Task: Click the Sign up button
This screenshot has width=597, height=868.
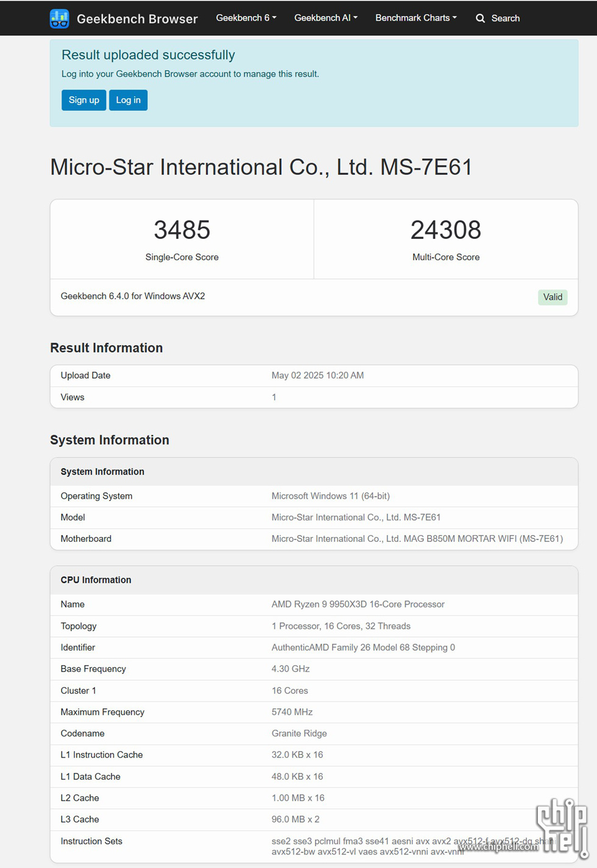Action: coord(84,100)
